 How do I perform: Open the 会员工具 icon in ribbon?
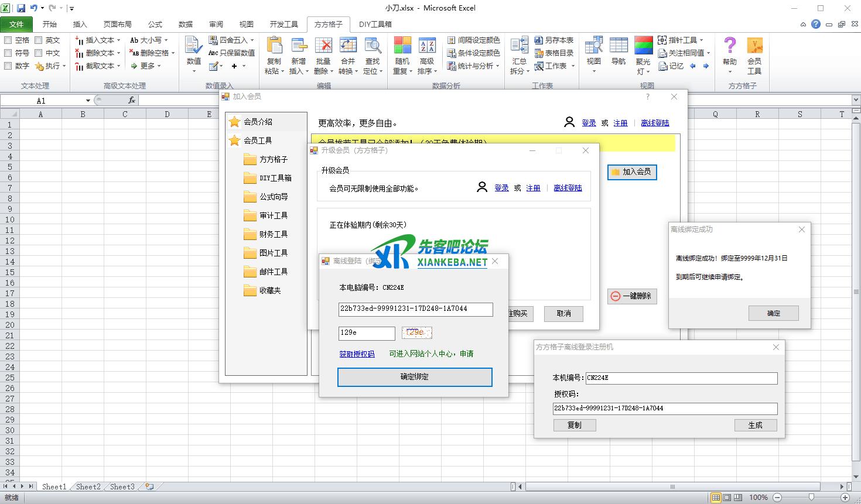click(x=754, y=46)
